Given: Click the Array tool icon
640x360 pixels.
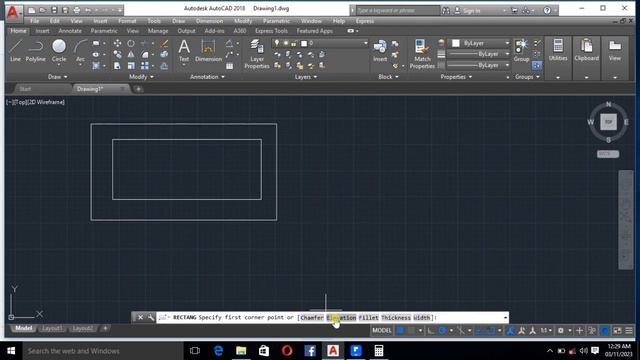Looking at the screenshot, I should click(x=144, y=65).
